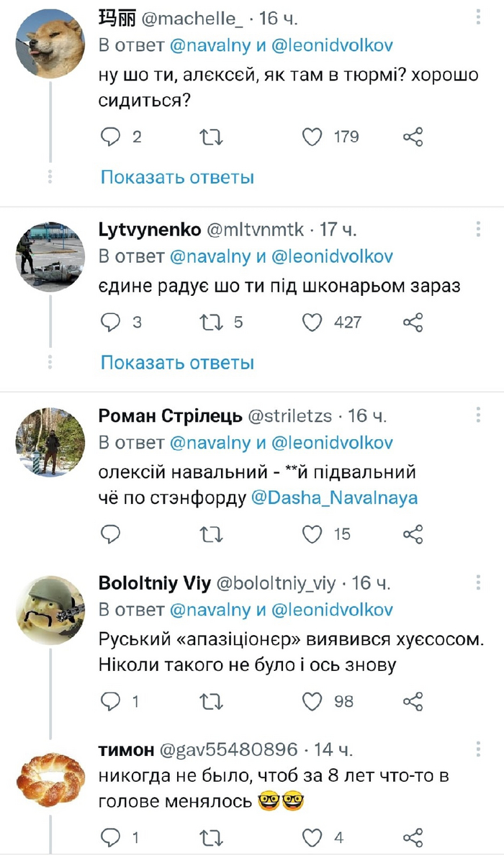Open more options for Lytvynenko's tweet

[x=479, y=230]
